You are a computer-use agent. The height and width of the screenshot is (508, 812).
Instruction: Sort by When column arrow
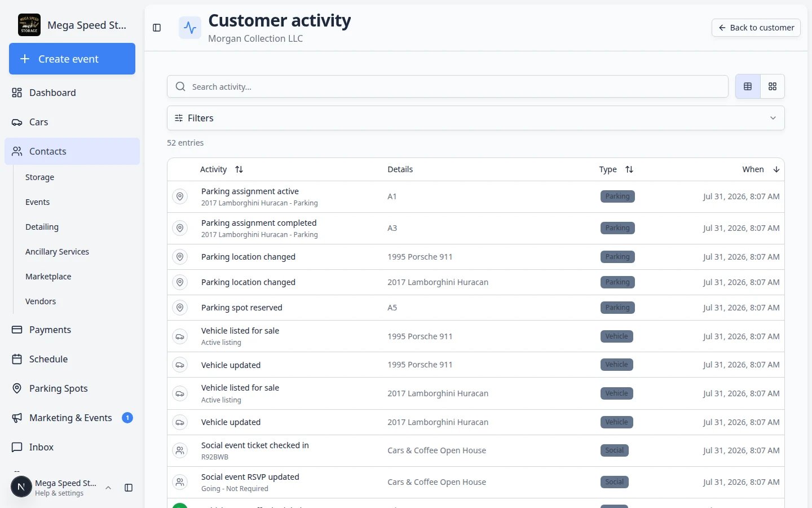(x=776, y=169)
